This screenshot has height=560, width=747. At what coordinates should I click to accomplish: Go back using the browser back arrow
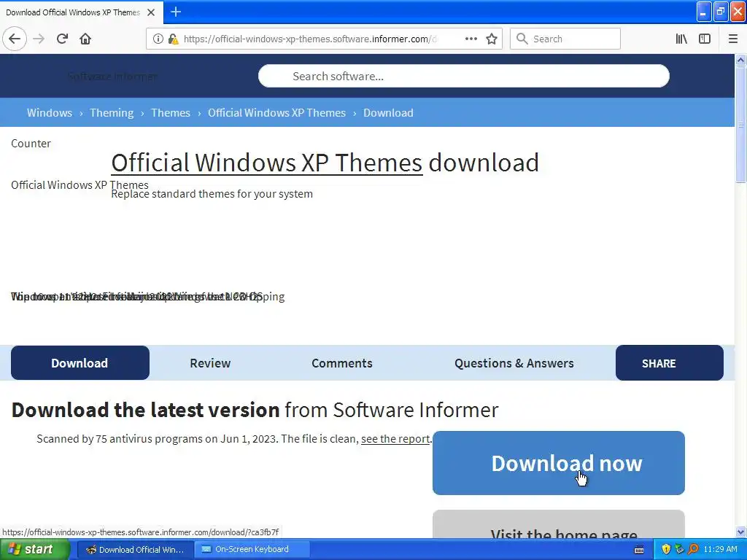15,39
